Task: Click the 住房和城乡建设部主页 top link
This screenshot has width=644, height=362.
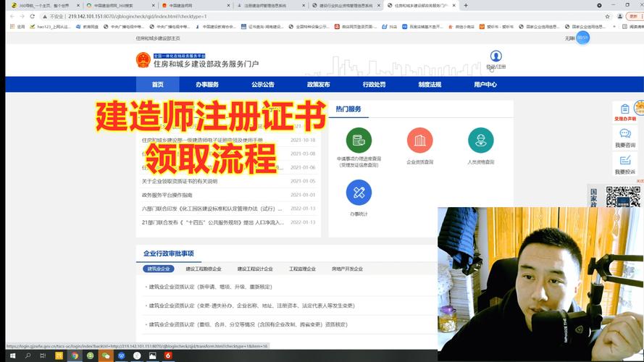Action: 158,38
